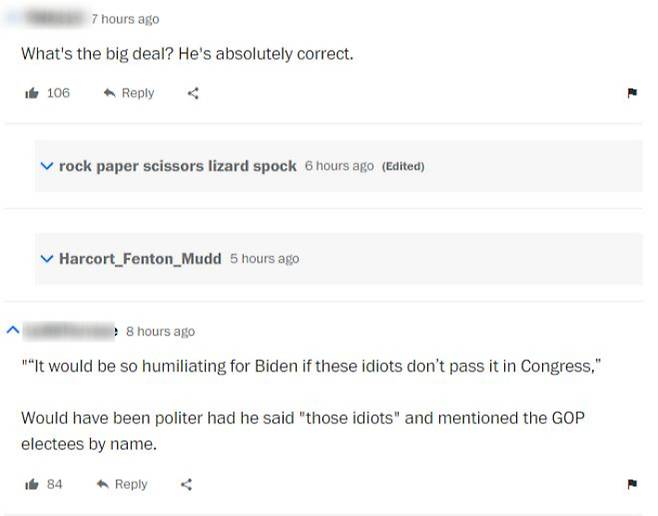
Task: Report the 8 hours ago comment with flag
Action: (x=631, y=484)
